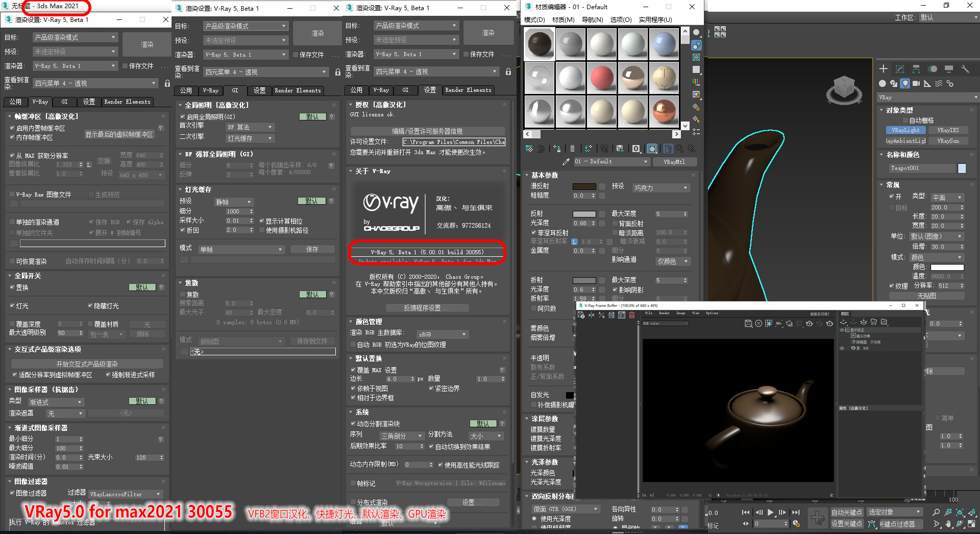Open the 导航(N) menu in Material Editor
This screenshot has height=534, width=980.
592,19
